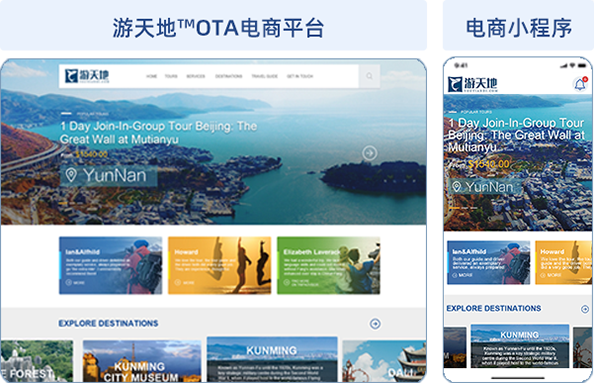594x387 pixels.
Task: Click the search magnifier icon in website header
Action: (369, 76)
